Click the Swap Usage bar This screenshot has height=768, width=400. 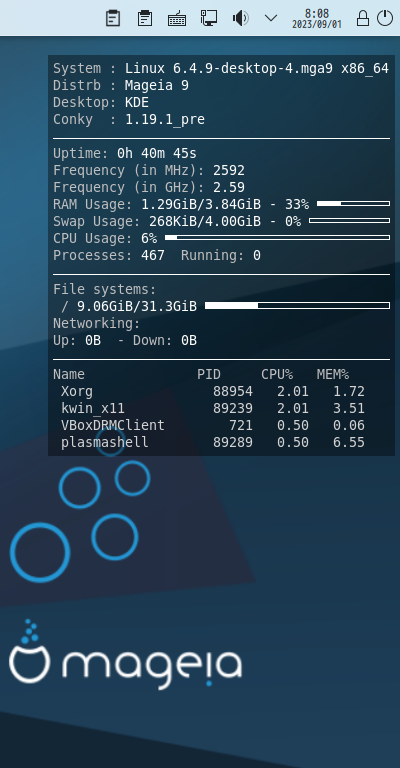pyautogui.click(x=350, y=220)
